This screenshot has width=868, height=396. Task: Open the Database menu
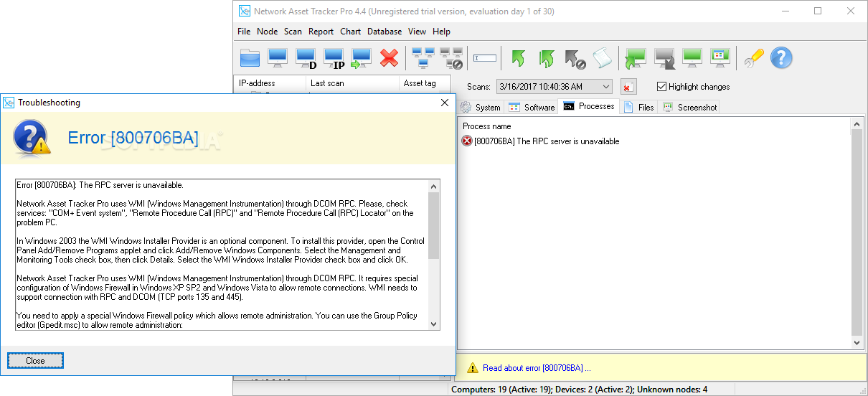pos(385,32)
